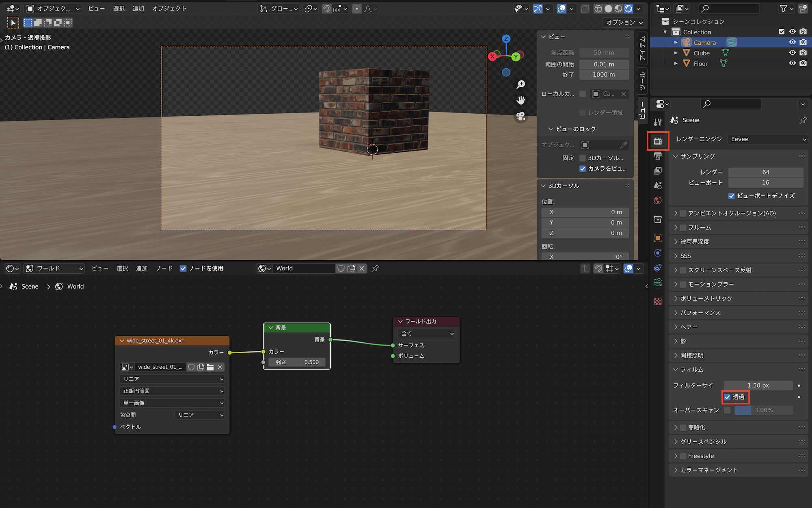Viewport: 812px width, 508px height.
Task: Open the オブジェクト menu in viewport header
Action: (x=169, y=8)
